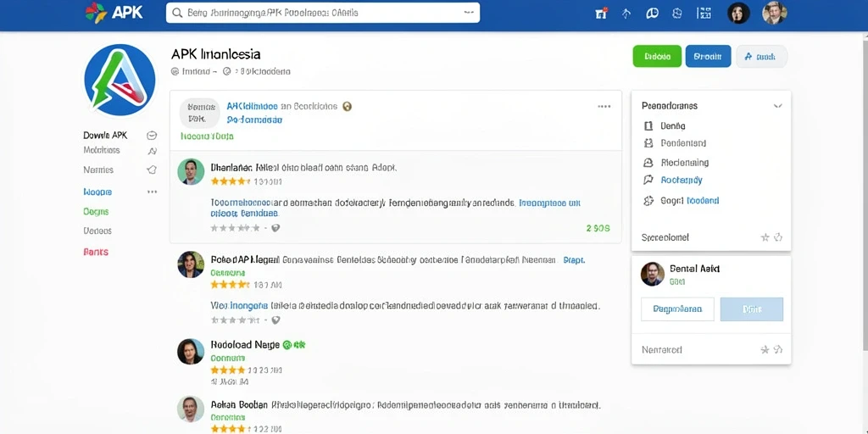Collapse the 'Psenaderanes' panel chevron
Viewport: 868px width, 434px height.
pyautogui.click(x=778, y=106)
